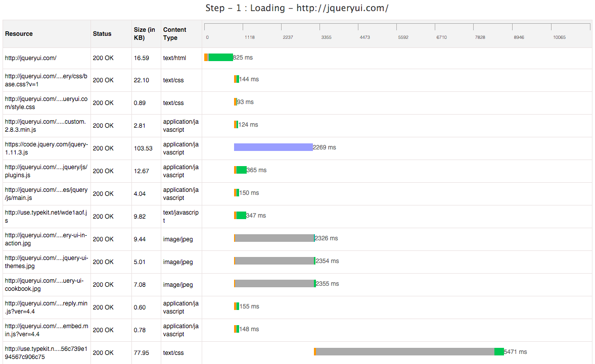Click the 148 ms timing label

click(x=249, y=329)
